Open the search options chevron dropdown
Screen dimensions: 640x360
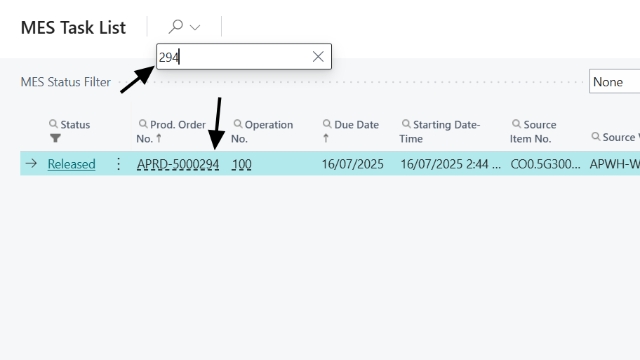coord(195,27)
